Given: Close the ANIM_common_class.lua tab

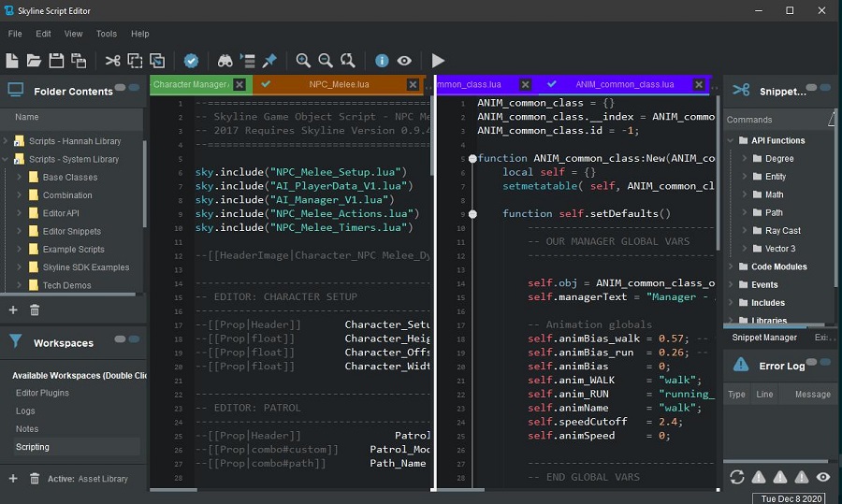Looking at the screenshot, I should (699, 84).
